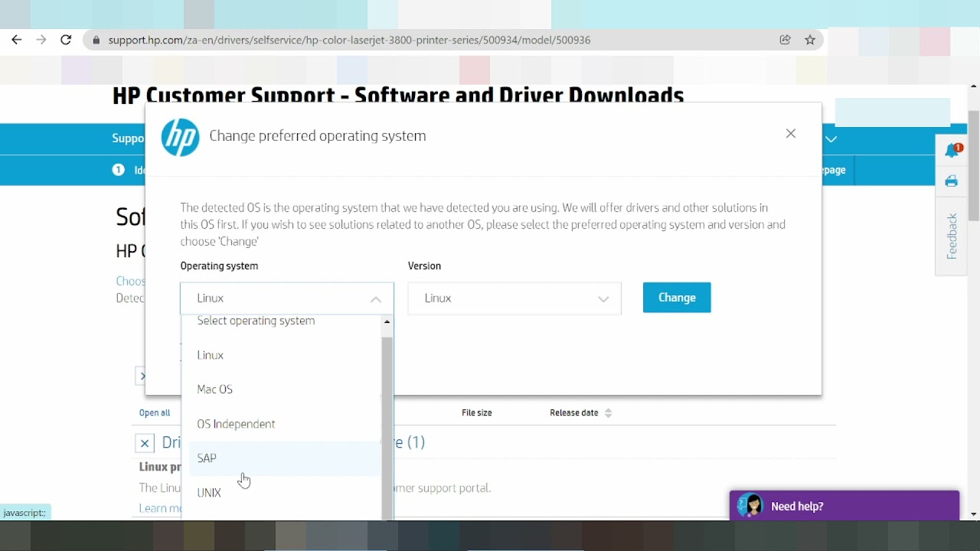
Task: Collapse the Driver section X icon
Action: pos(145,443)
